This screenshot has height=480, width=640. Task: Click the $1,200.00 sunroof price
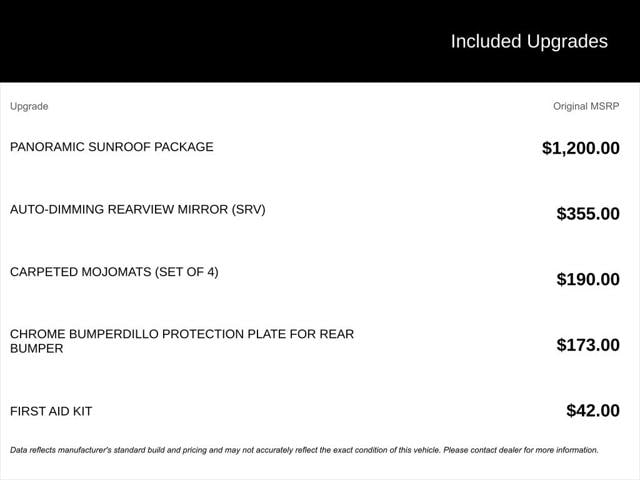coord(580,148)
